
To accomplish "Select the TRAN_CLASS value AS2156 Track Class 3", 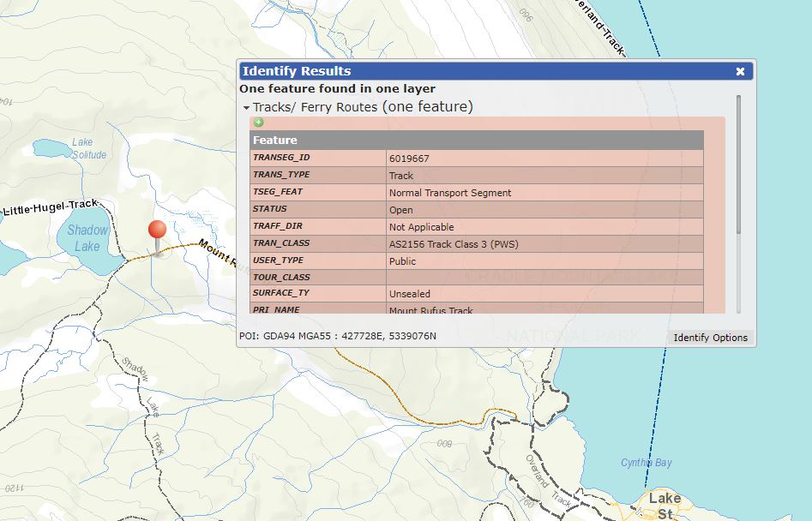I will pos(454,244).
